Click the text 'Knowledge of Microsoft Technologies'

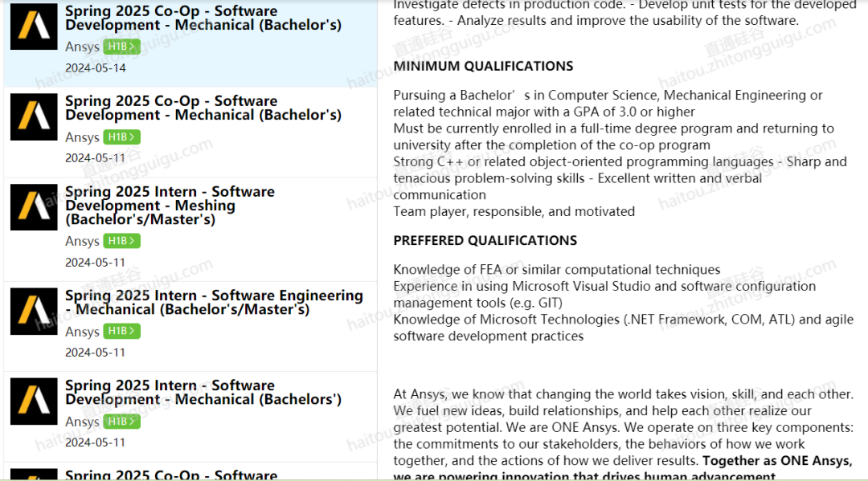tap(506, 320)
